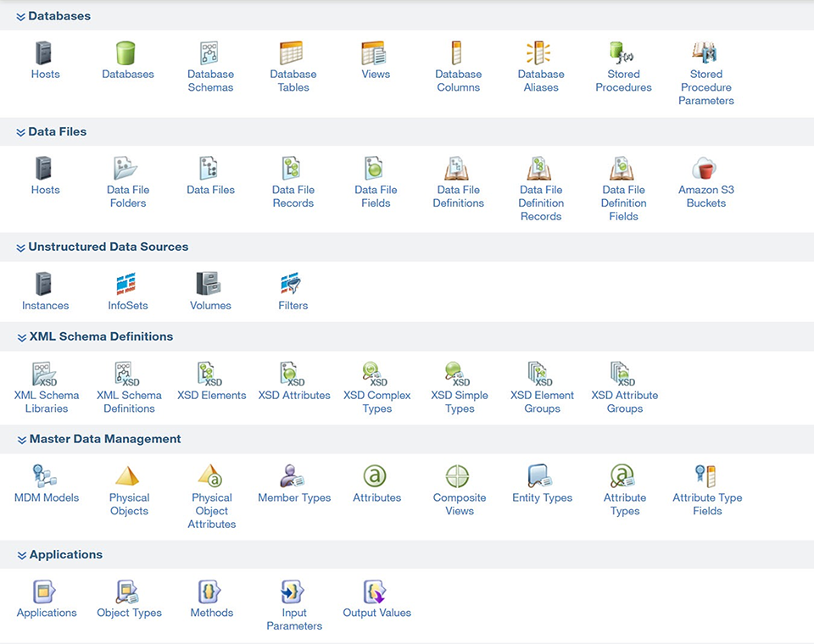Open the Physical Objects pyramid icon

[x=127, y=476]
